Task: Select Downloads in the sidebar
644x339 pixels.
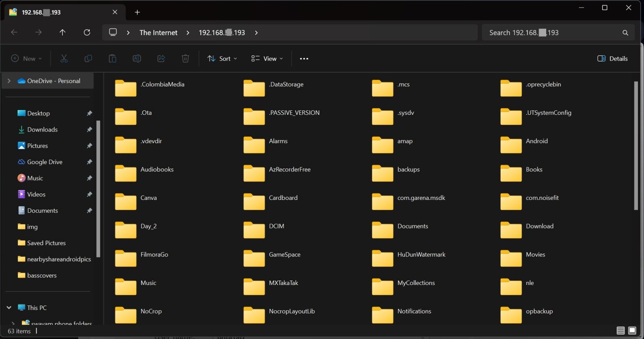Action: point(42,129)
